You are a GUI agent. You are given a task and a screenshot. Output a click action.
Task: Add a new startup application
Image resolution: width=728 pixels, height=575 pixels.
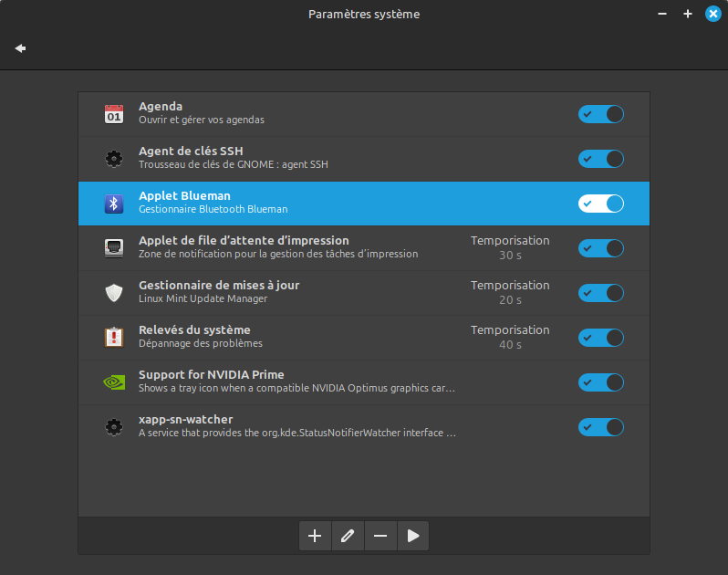315,537
